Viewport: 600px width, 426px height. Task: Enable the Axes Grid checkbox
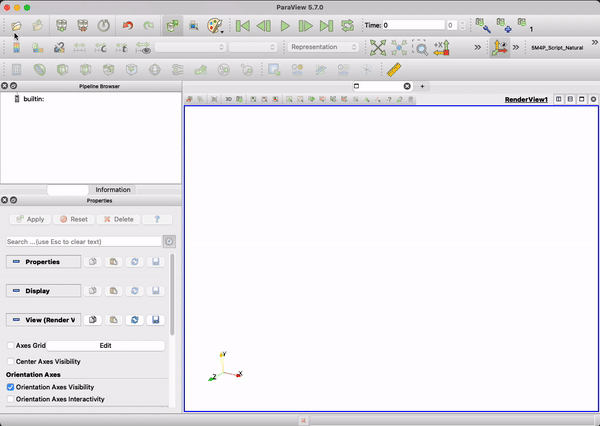click(x=11, y=345)
